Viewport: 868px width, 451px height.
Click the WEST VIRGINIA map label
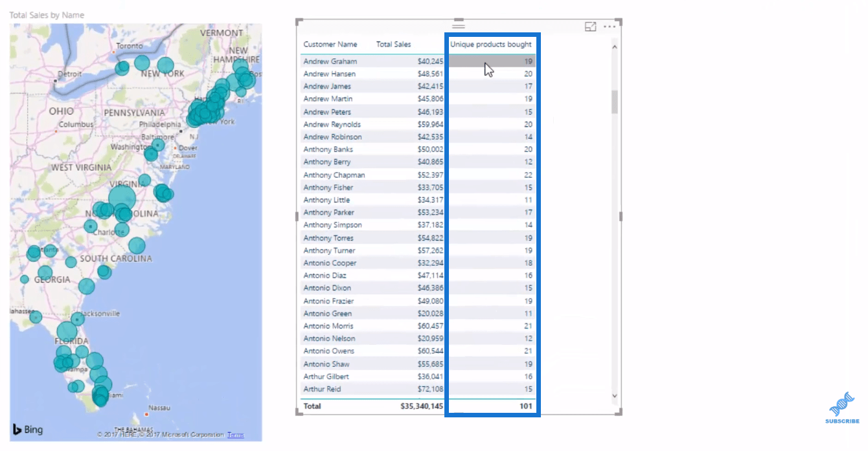pyautogui.click(x=81, y=168)
